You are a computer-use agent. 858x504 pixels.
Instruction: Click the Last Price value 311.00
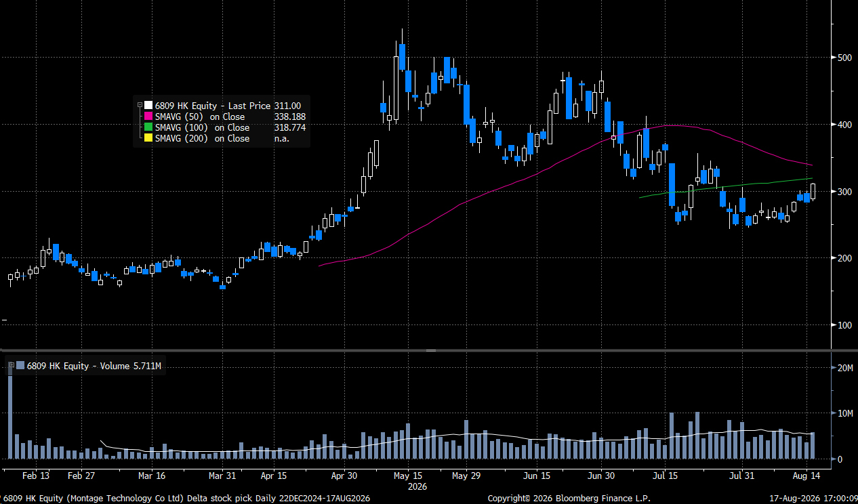click(287, 105)
